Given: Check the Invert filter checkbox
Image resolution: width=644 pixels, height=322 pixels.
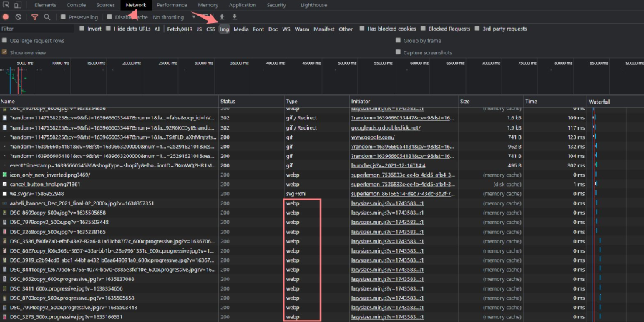Looking at the screenshot, I should 82,29.
